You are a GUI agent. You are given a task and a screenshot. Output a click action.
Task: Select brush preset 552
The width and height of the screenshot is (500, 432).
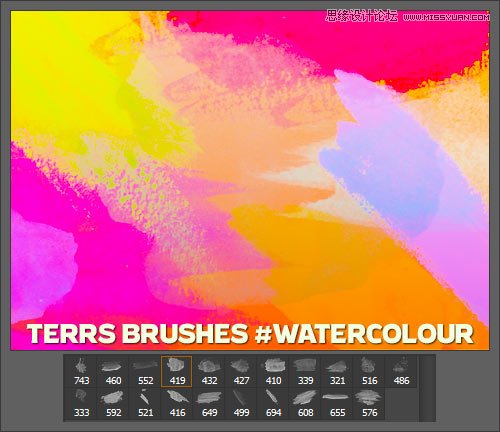[x=145, y=371]
